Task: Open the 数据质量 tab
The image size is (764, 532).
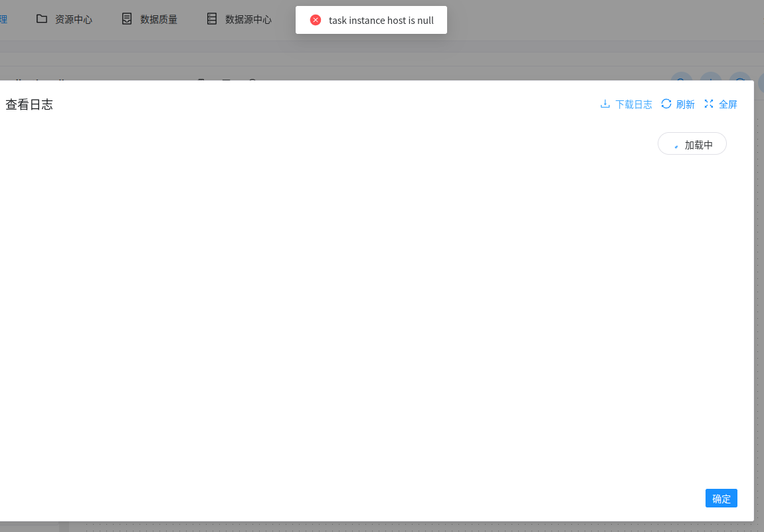Action: [158, 19]
